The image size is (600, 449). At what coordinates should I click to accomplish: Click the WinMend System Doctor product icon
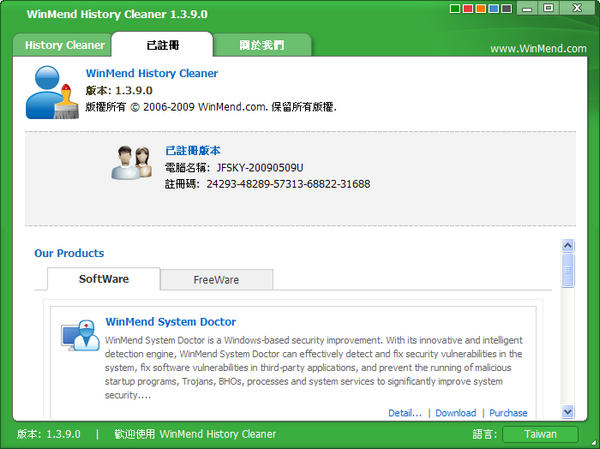tap(80, 335)
